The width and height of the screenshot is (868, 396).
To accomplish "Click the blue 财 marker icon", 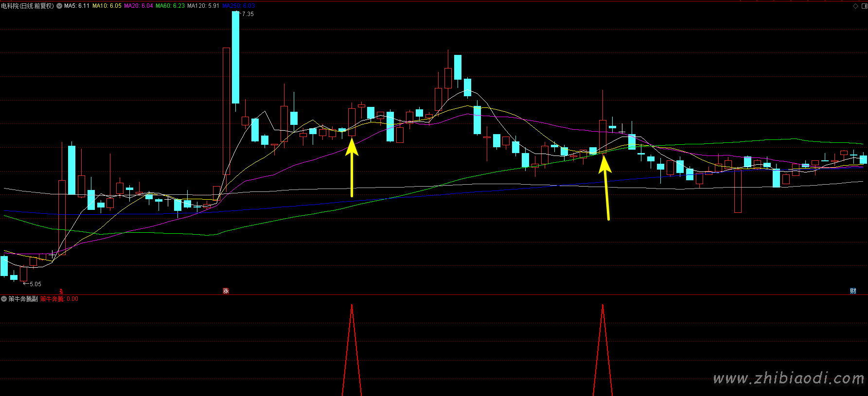I will point(852,291).
